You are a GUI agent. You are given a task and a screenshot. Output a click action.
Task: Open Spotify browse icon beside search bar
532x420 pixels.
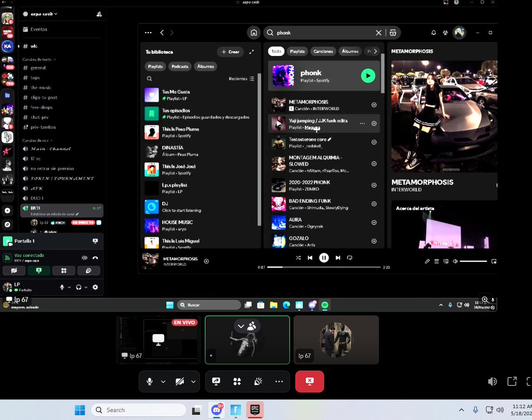[393, 33]
